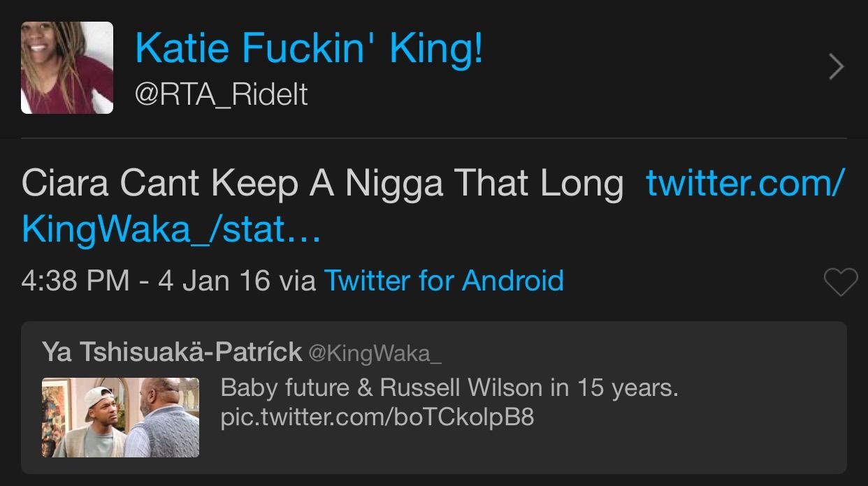The width and height of the screenshot is (868, 486).
Task: Open the twitter.com/ link in the tweet
Action: (745, 184)
